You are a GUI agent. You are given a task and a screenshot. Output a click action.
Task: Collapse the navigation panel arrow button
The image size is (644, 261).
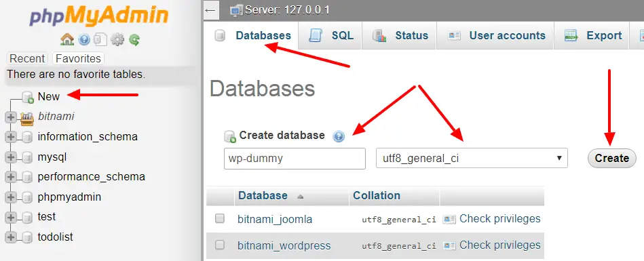click(x=210, y=10)
